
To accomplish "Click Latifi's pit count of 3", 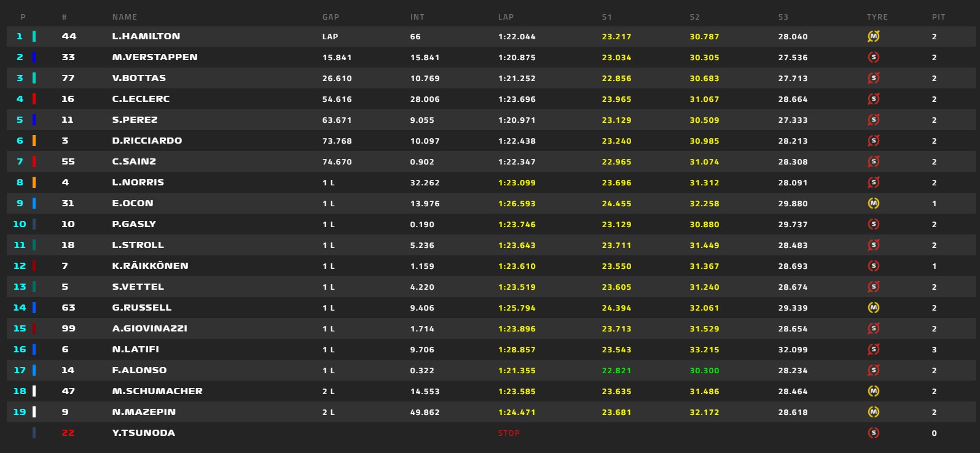I will pyautogui.click(x=934, y=350).
